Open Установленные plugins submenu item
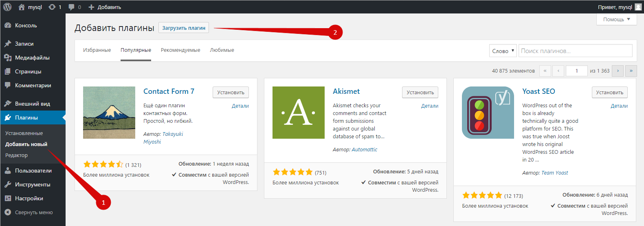The width and height of the screenshot is (644, 226). 24,133
